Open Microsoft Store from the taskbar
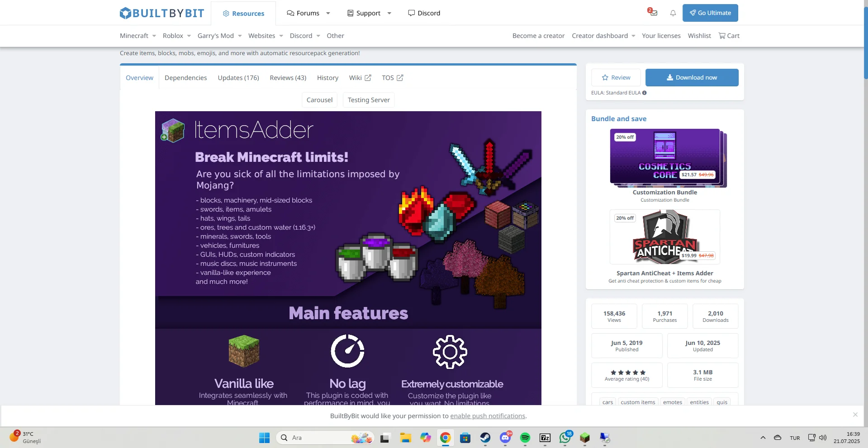The image size is (868, 448). click(465, 438)
